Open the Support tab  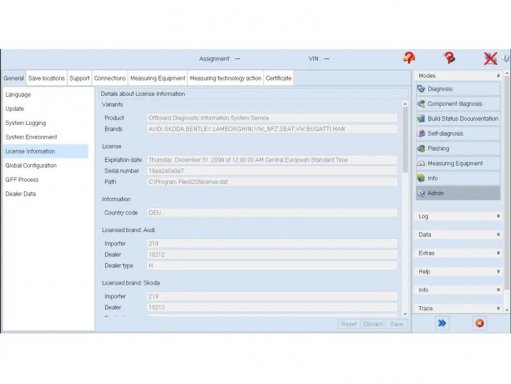pos(79,78)
